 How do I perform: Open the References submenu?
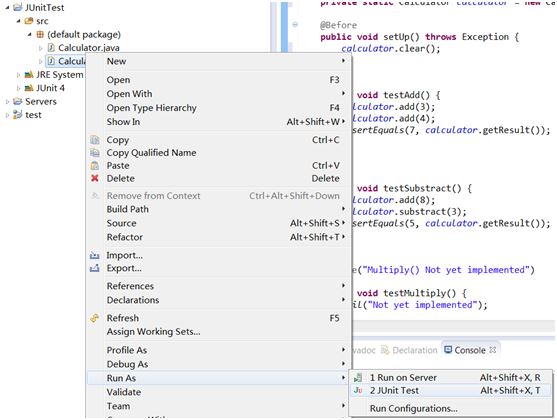218,286
